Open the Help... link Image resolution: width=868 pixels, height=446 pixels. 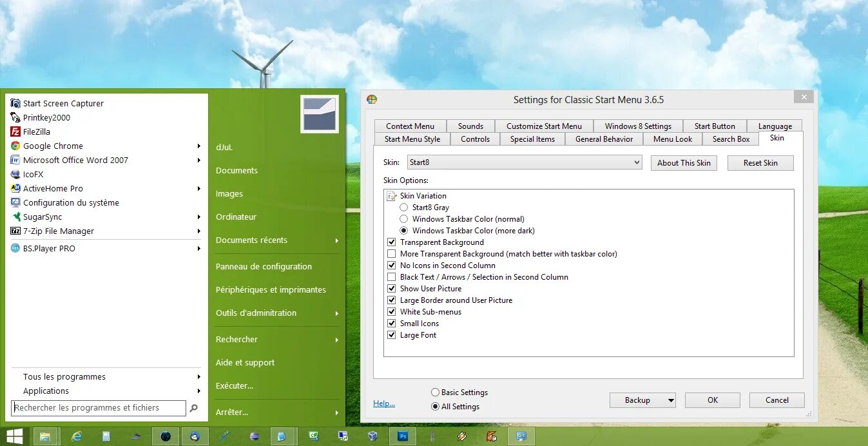[x=384, y=403]
